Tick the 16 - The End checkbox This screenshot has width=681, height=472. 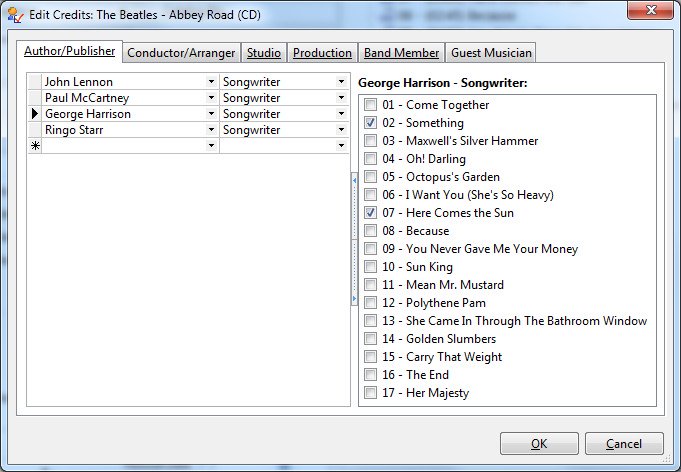click(370, 375)
